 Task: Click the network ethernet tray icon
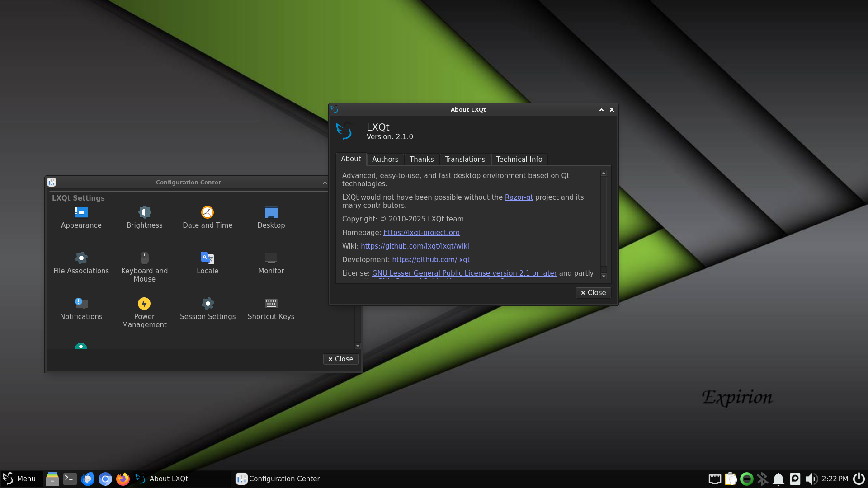(x=715, y=479)
